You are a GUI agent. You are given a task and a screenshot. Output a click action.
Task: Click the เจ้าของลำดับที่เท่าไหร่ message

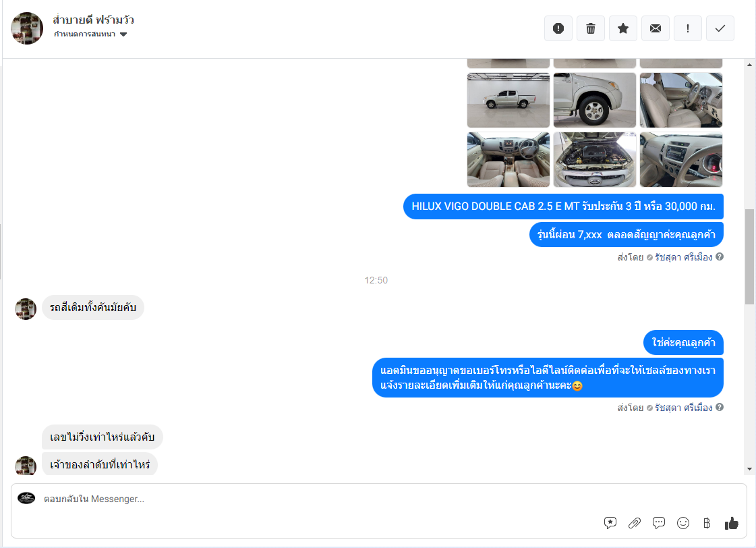point(100,464)
